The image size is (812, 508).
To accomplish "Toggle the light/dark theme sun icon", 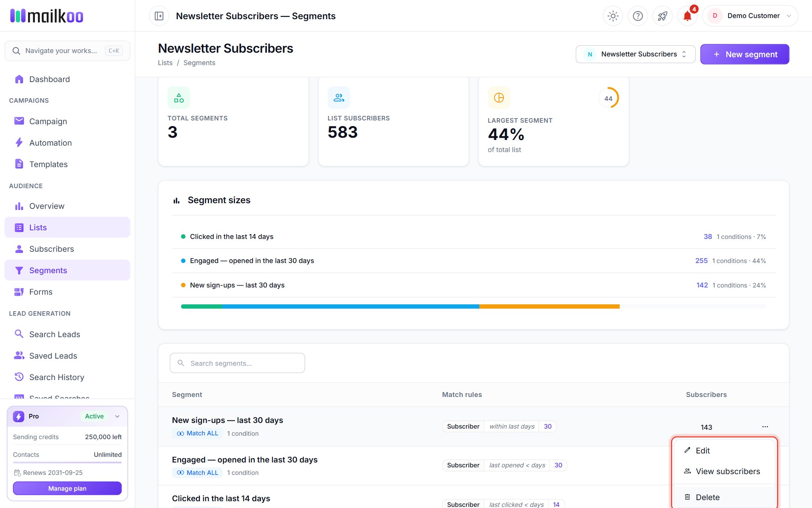I will coord(613,16).
